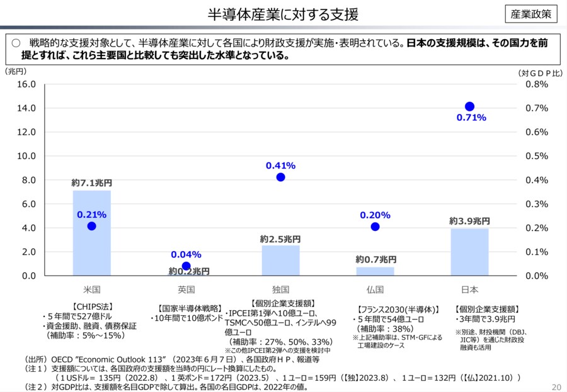Select the Germany 0.41% blue dot
This screenshot has height=392, width=567.
pos(281,177)
